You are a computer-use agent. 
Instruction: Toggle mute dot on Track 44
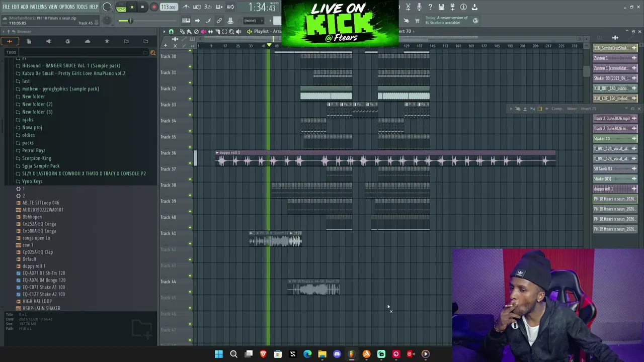(x=190, y=292)
